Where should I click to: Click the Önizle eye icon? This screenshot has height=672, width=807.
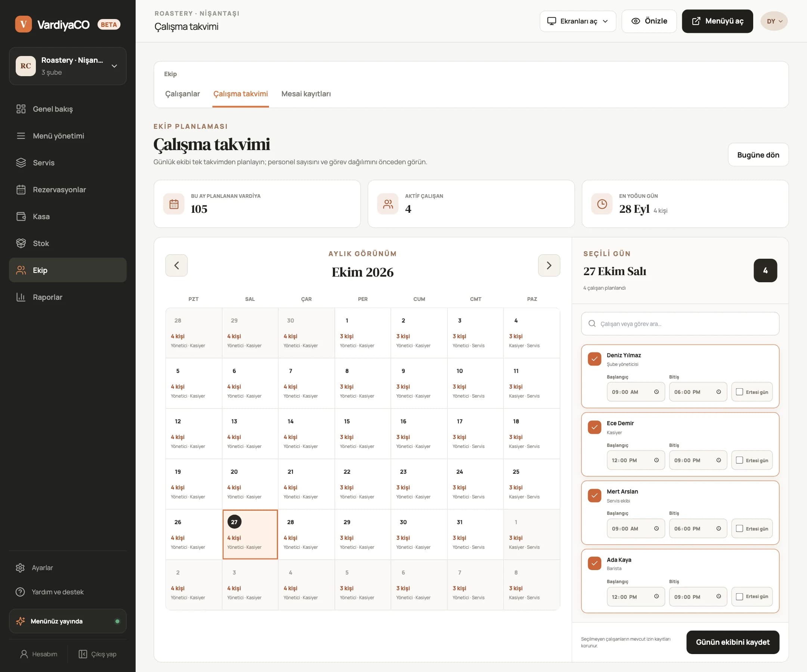636,21
